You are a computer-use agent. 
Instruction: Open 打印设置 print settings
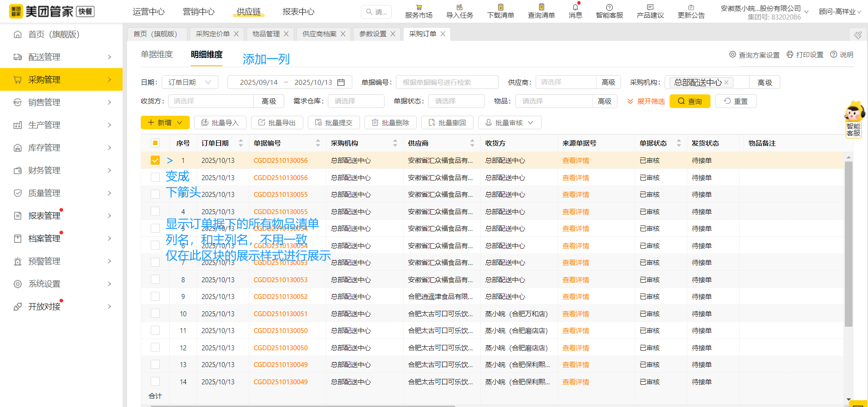[x=805, y=54]
